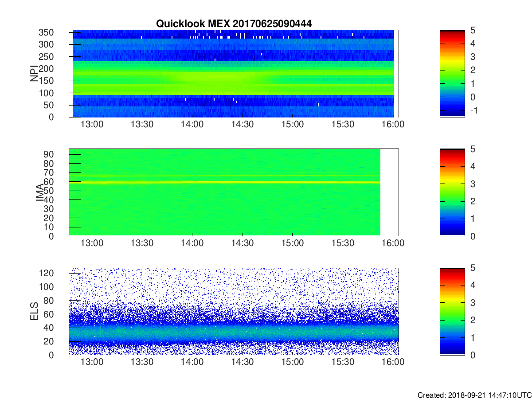Click the title "Quicklook MEX 20170625090444"
The width and height of the screenshot is (532, 399).
234,24
